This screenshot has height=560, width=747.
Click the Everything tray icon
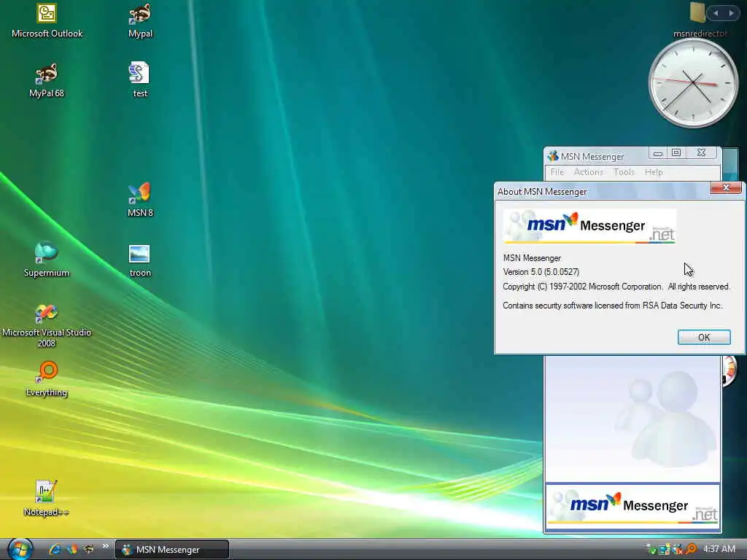tap(692, 549)
